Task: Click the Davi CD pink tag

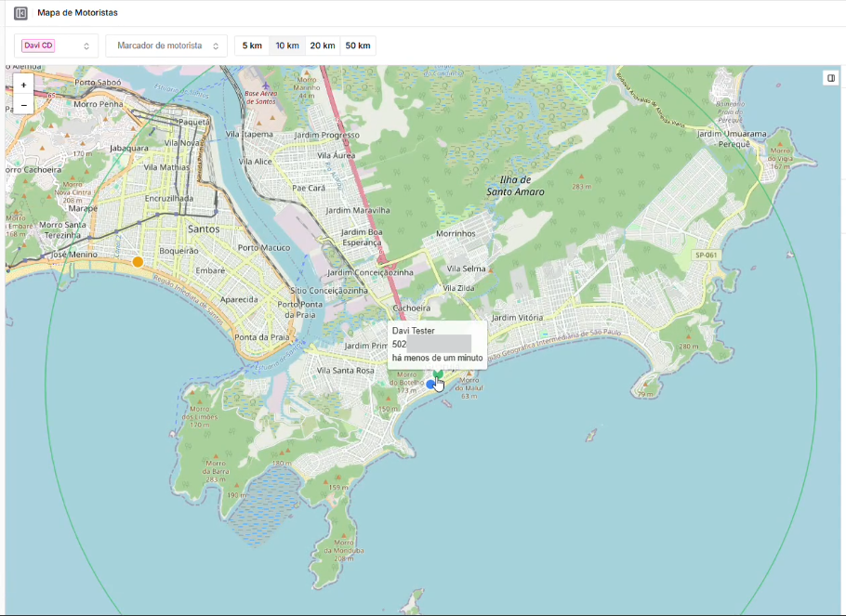Action: (38, 46)
